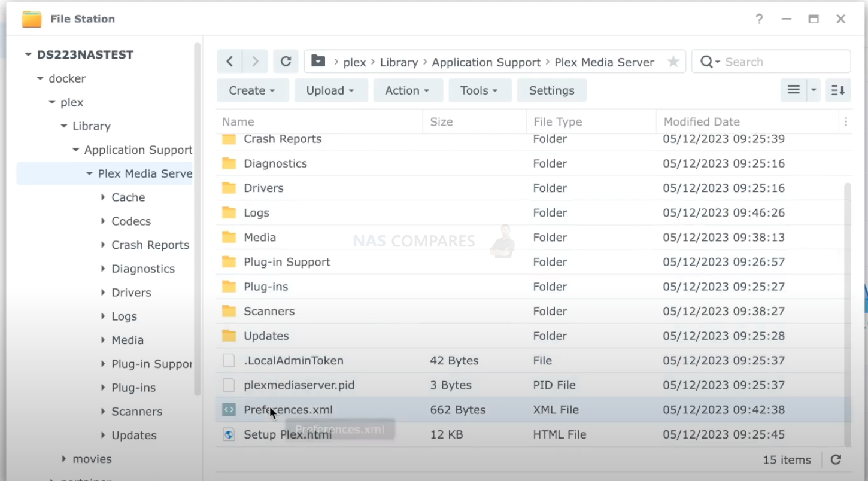868x481 pixels.
Task: Open the Upload dropdown menu
Action: pyautogui.click(x=330, y=90)
